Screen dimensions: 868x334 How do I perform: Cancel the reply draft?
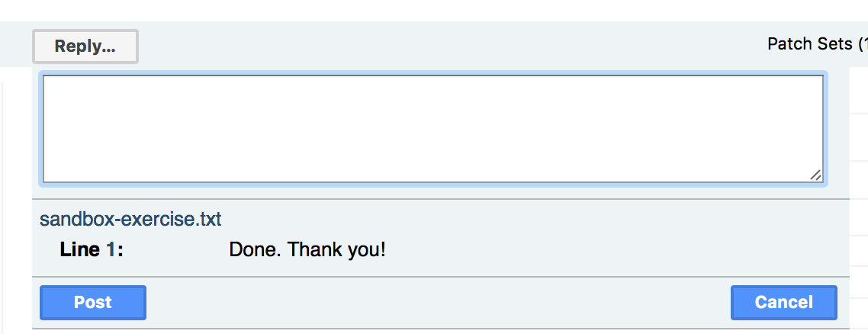(783, 303)
